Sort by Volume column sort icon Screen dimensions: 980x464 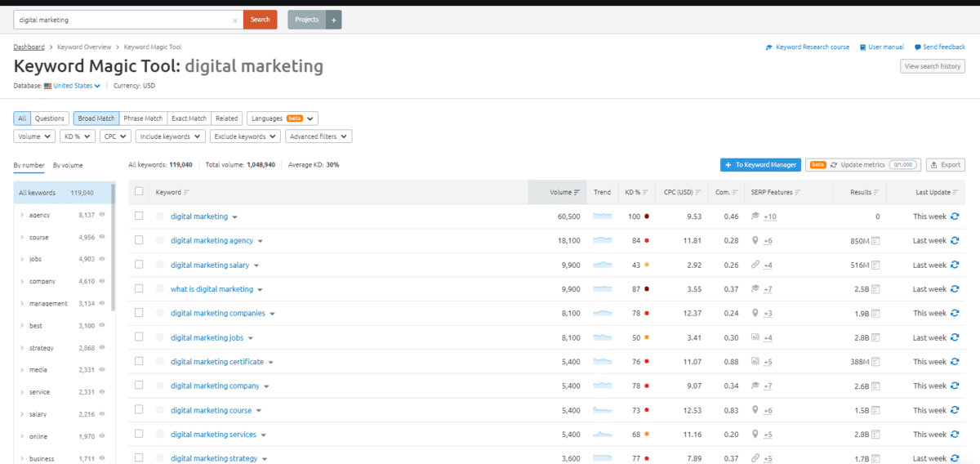(x=577, y=193)
